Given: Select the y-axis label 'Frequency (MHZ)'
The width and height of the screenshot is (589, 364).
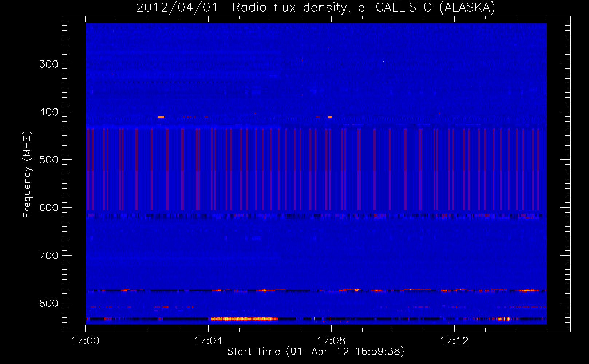Looking at the screenshot, I should point(27,175).
